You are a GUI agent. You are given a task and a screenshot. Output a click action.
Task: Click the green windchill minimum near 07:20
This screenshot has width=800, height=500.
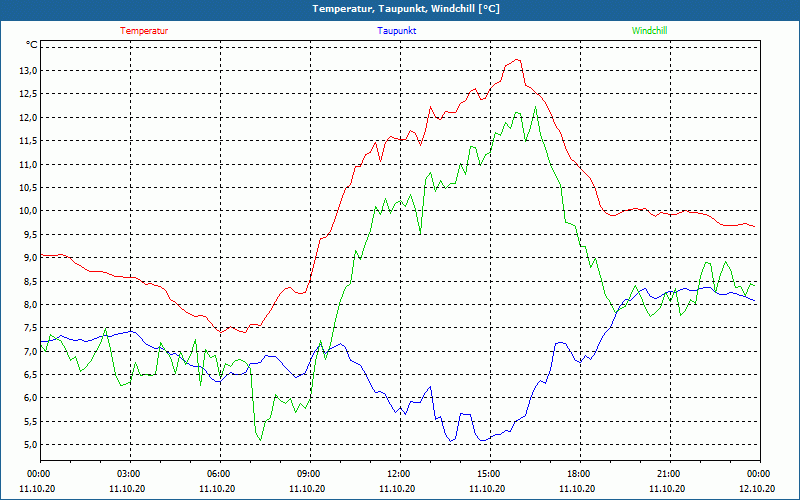coord(260,440)
